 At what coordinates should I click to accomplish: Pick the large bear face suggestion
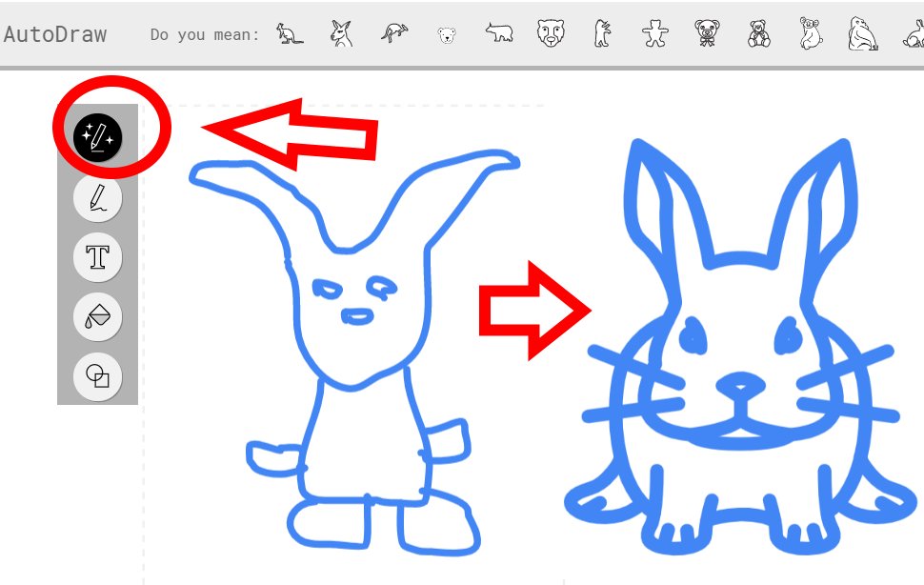551,33
